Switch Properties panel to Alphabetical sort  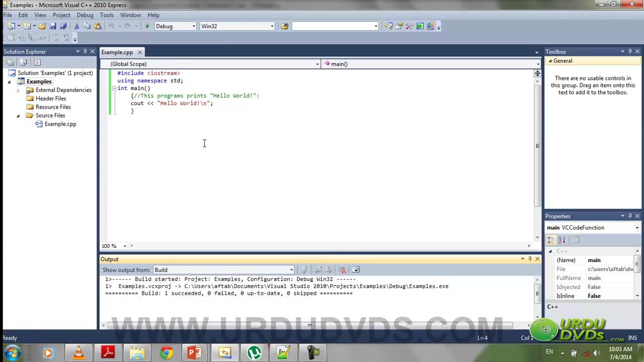[561, 240]
